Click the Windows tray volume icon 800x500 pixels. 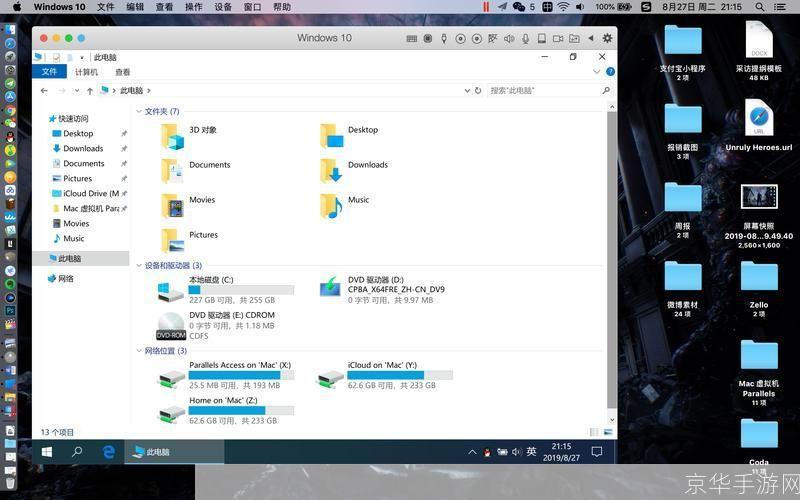[517, 452]
